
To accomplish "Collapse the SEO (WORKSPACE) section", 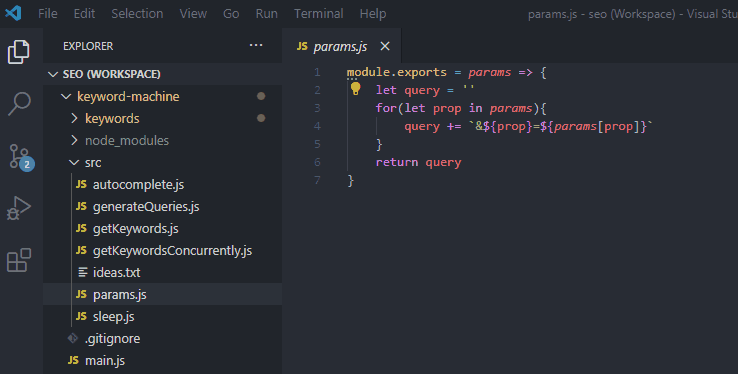I will pyautogui.click(x=53, y=74).
